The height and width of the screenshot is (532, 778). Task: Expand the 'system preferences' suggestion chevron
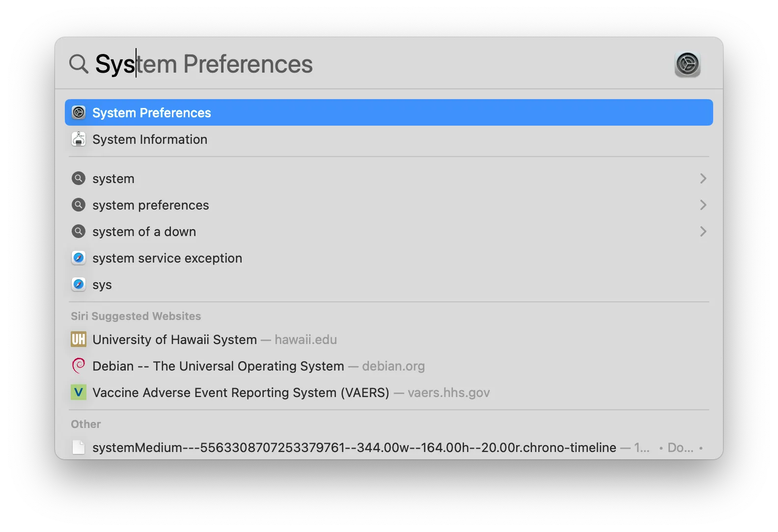(703, 205)
